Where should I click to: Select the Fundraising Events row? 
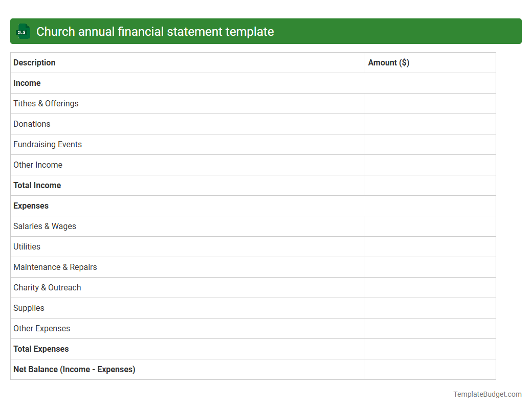tap(48, 144)
